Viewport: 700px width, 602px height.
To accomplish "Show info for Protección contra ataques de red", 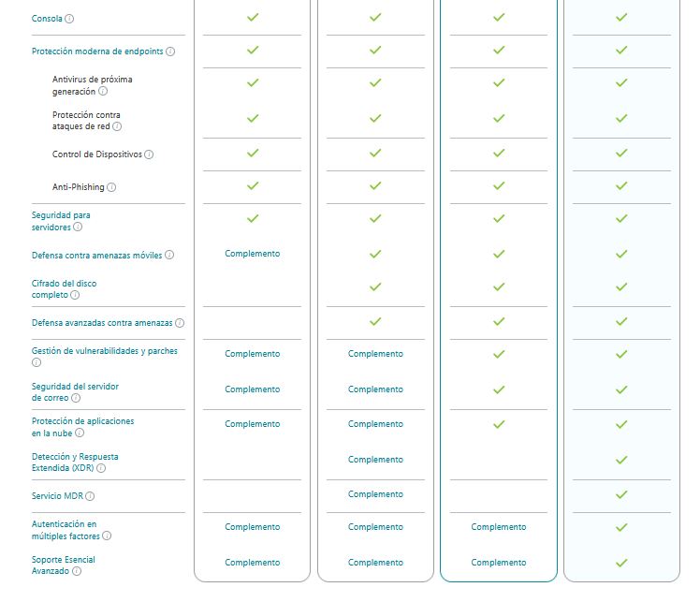I will pos(117,126).
